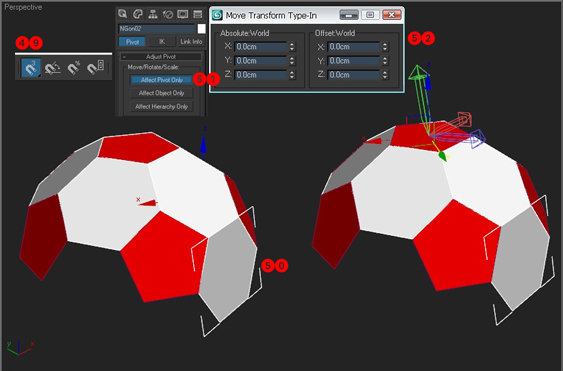Viewport: 563px width, 371px height.
Task: Toggle Affect Object Only button
Action: click(x=162, y=93)
